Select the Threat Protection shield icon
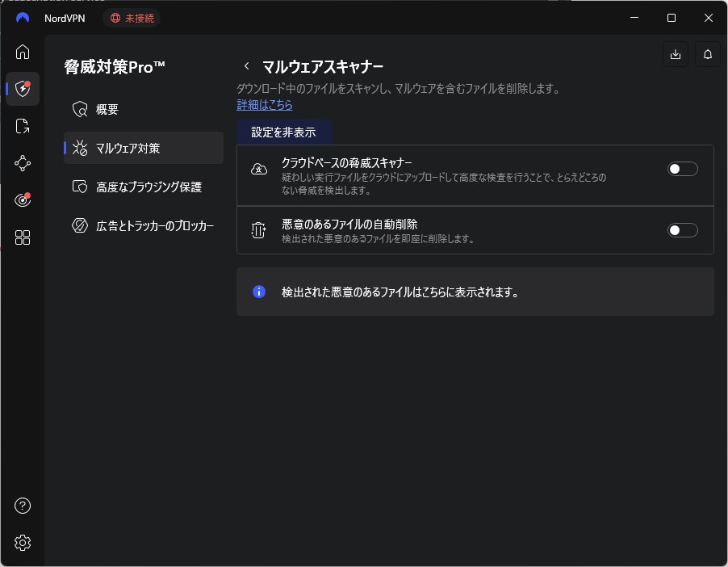728x567 pixels. coord(23,89)
